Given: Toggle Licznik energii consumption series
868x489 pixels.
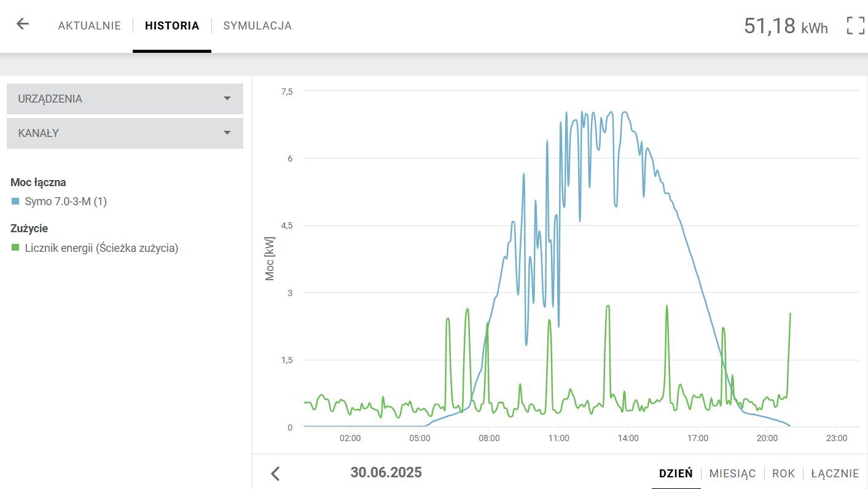Looking at the screenshot, I should pos(101,248).
